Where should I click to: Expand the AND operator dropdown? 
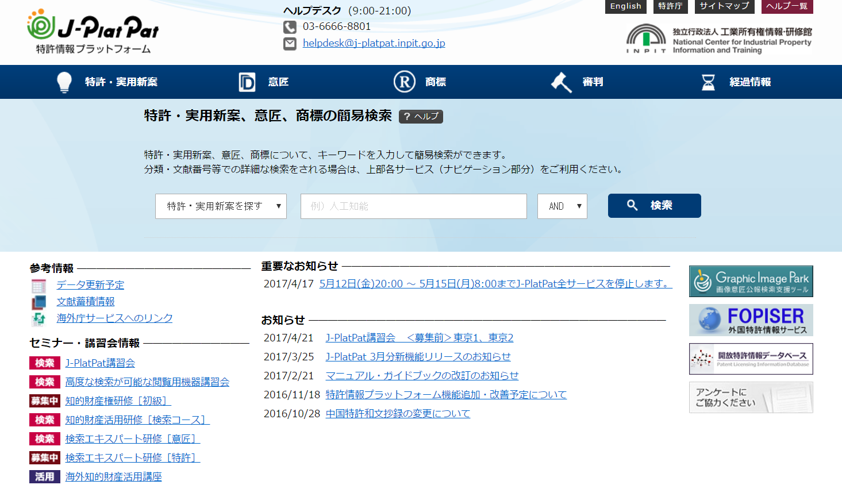click(562, 206)
